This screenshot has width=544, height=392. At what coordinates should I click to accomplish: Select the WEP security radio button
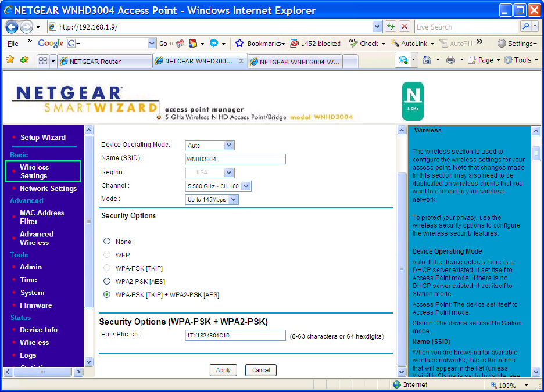click(107, 254)
